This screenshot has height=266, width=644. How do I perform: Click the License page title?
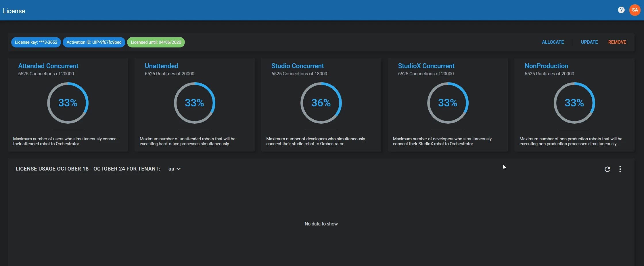click(x=14, y=11)
